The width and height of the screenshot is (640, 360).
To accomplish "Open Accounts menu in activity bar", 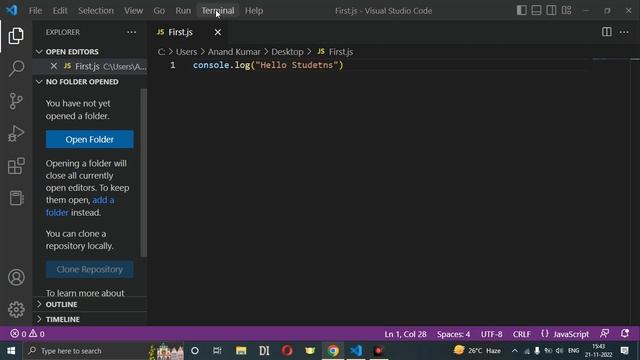I will click(16, 278).
